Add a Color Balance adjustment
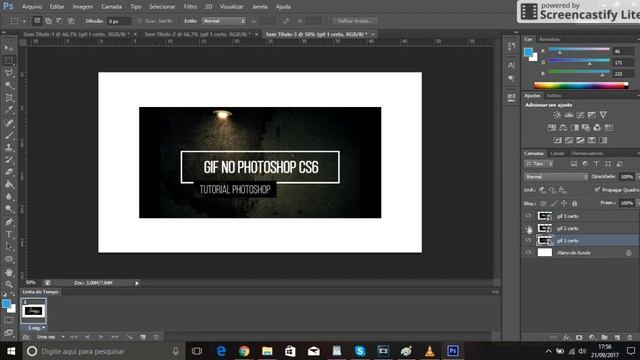640x360 pixels. [563, 128]
